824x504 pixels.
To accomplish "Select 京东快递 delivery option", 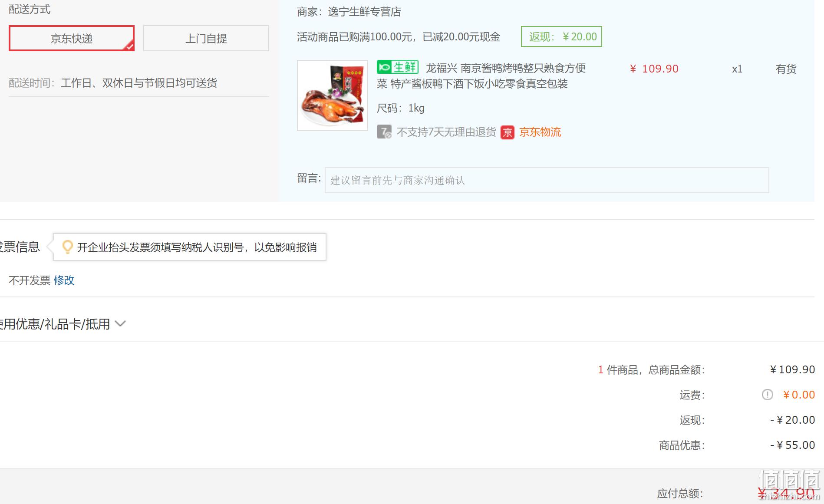I will pos(72,38).
